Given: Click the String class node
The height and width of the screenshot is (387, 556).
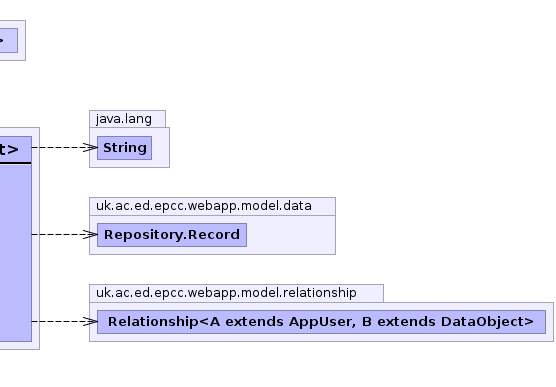Looking at the screenshot, I should [x=124, y=148].
